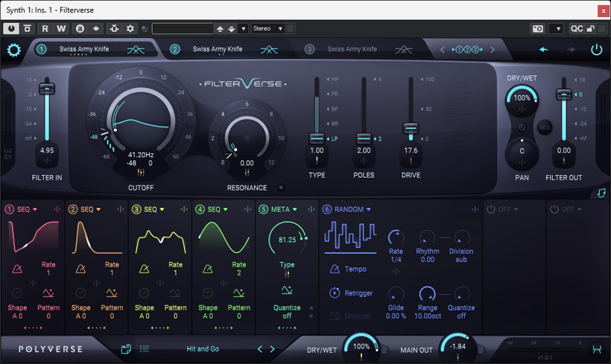
Task: Open Filterverse settings gear icon
Action: click(x=13, y=50)
